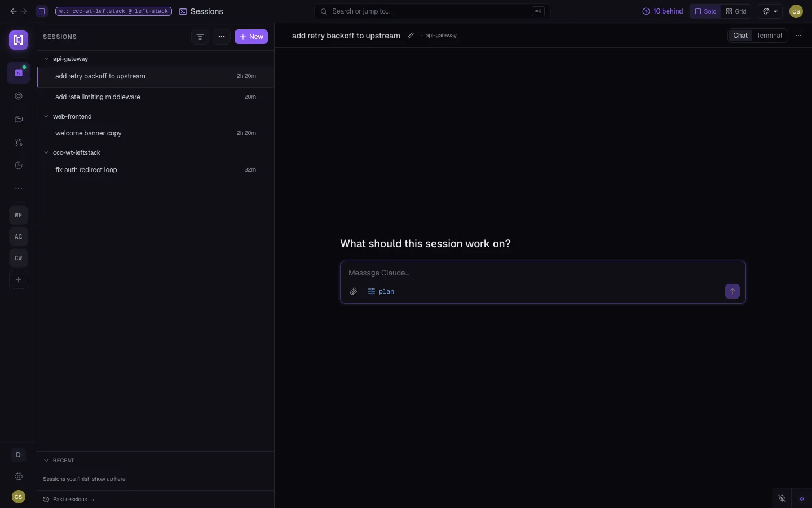The width and height of the screenshot is (812, 508).
Task: Click the add workspace plus tile
Action: point(19,279)
